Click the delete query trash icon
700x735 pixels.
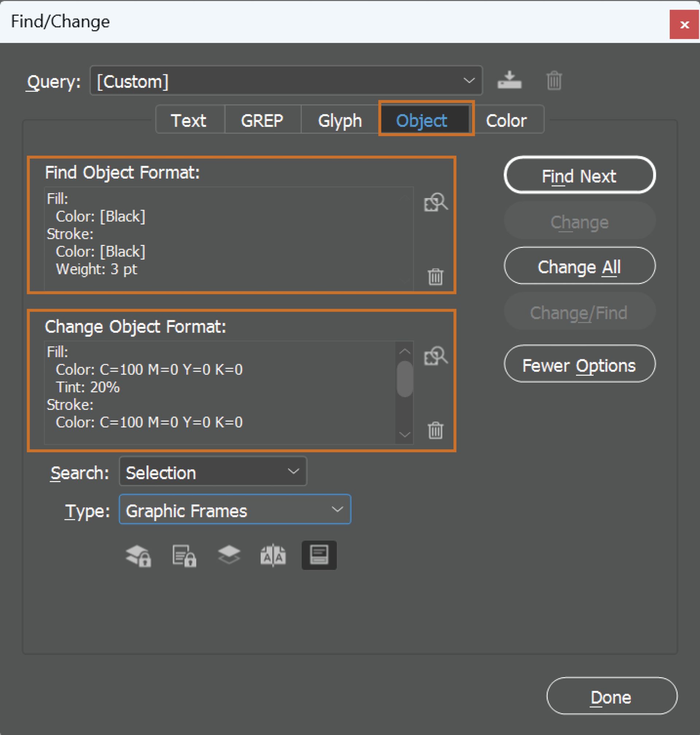point(554,80)
